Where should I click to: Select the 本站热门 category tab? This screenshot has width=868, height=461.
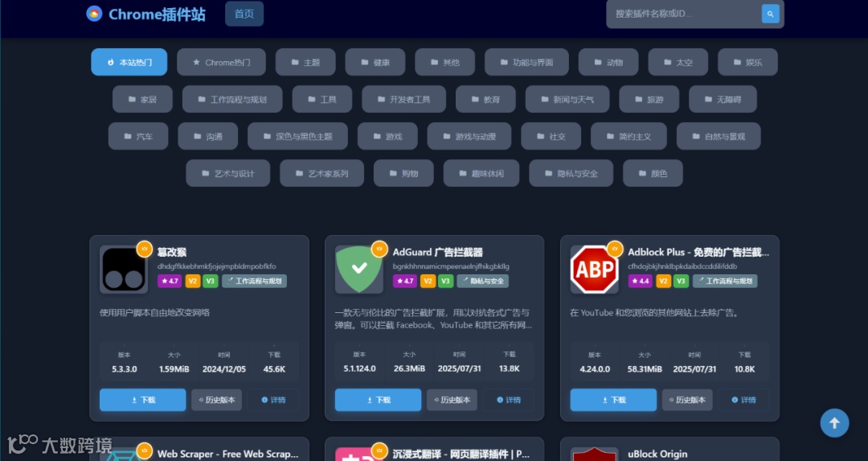129,62
